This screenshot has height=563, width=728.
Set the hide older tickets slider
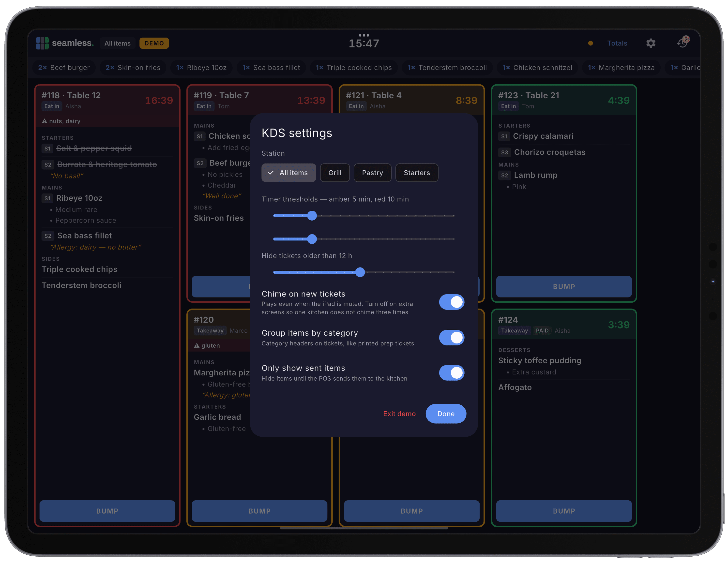click(x=360, y=272)
